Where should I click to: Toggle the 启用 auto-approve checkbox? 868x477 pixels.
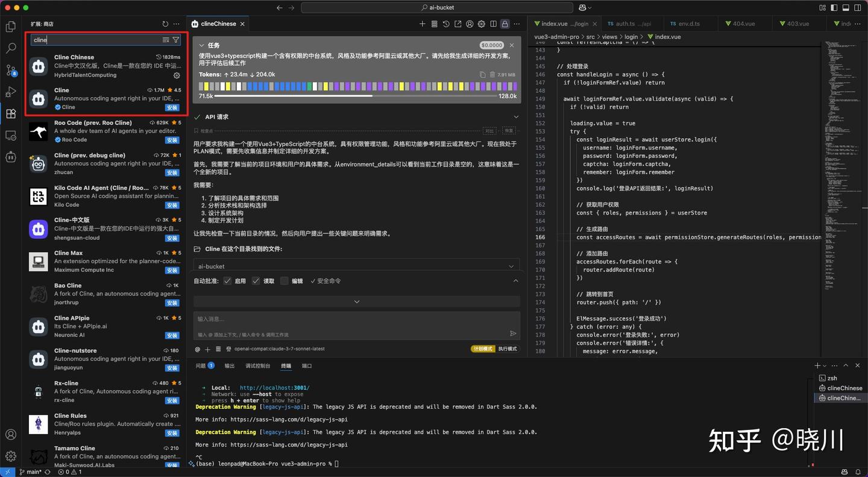point(227,281)
